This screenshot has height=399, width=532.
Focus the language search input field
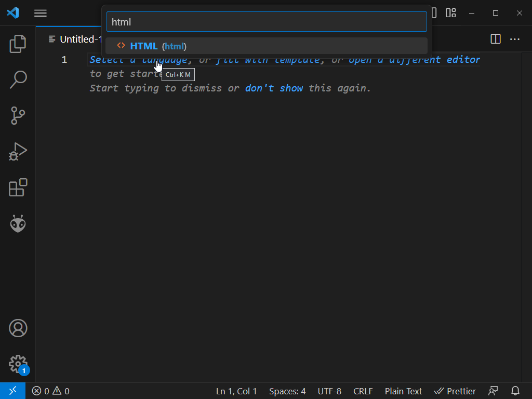267,22
